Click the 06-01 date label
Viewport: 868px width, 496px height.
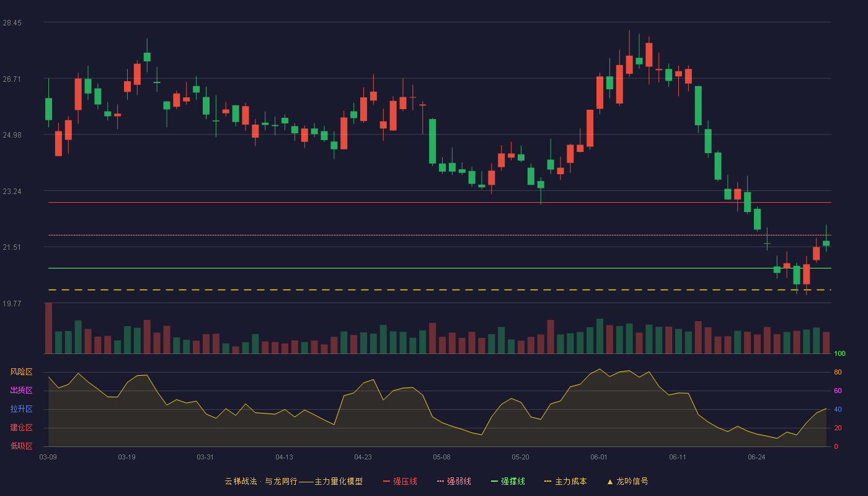(x=599, y=457)
